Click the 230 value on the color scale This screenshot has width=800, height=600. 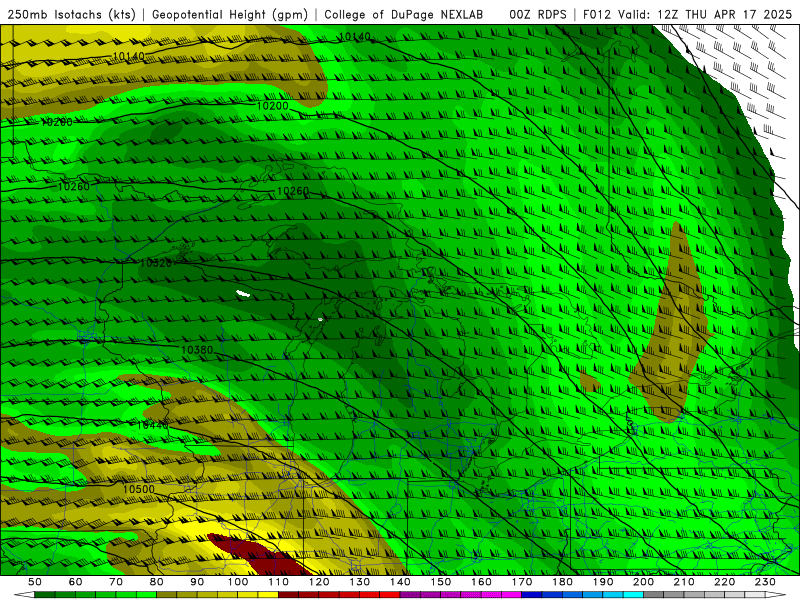point(765,582)
